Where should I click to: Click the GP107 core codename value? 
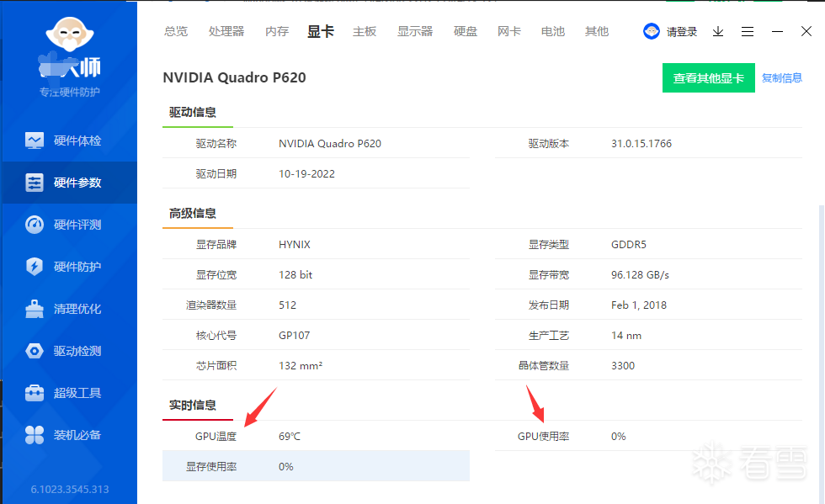pos(294,336)
